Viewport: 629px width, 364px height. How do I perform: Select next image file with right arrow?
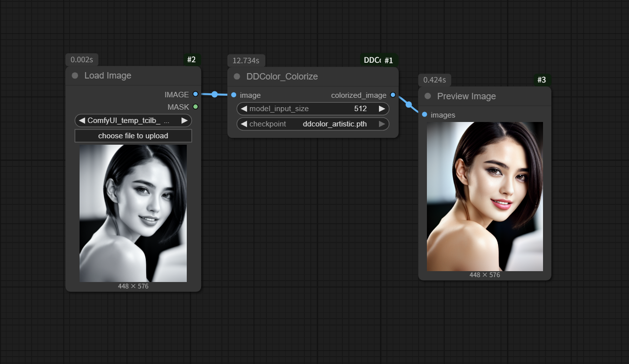(184, 121)
